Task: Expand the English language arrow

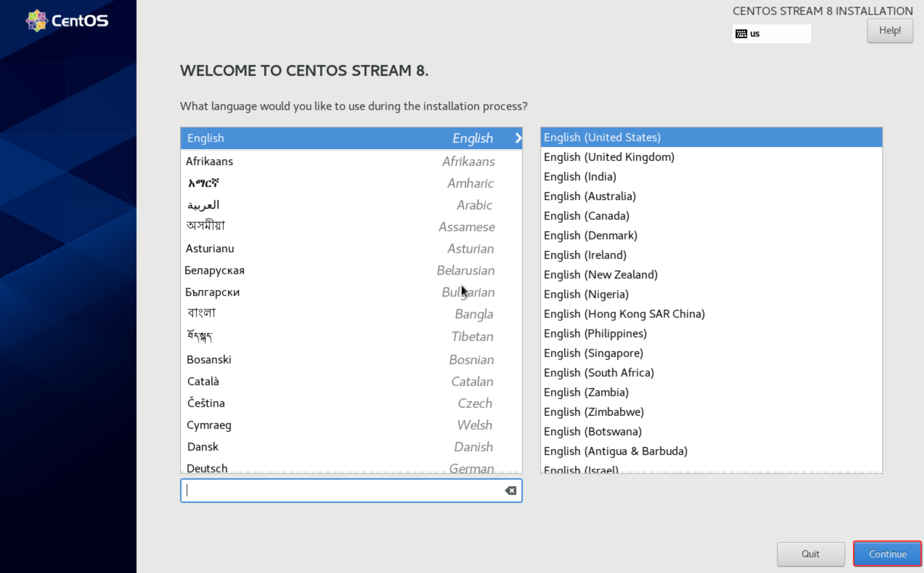Action: [x=518, y=138]
